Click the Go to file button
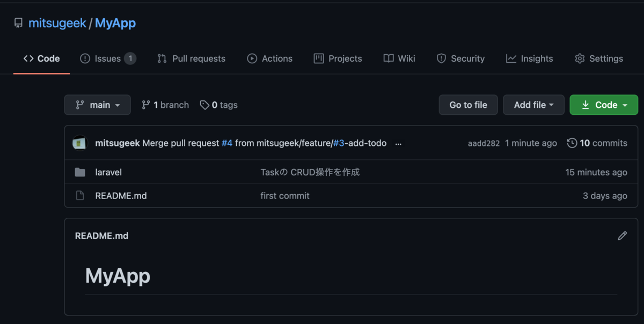 coord(468,105)
